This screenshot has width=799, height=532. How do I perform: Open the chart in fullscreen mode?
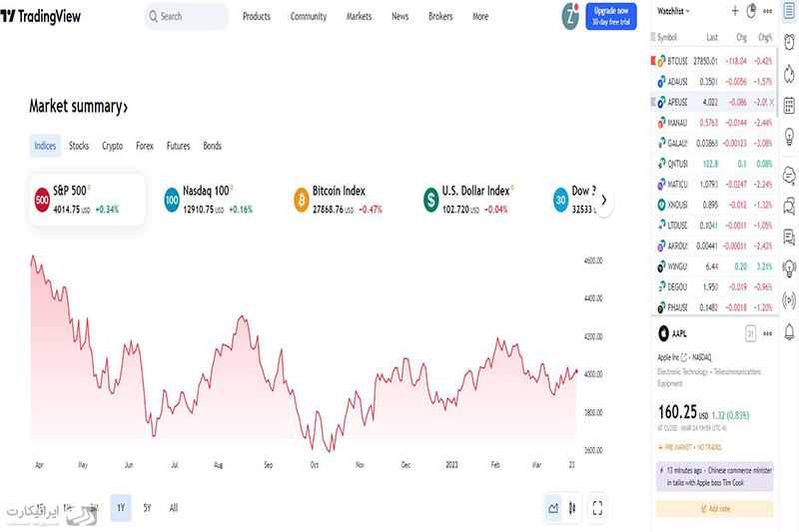[597, 508]
